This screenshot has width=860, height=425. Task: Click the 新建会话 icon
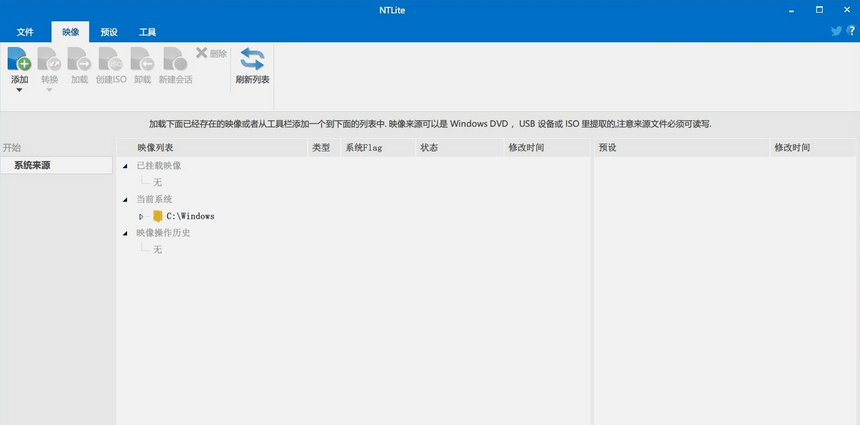(x=174, y=60)
